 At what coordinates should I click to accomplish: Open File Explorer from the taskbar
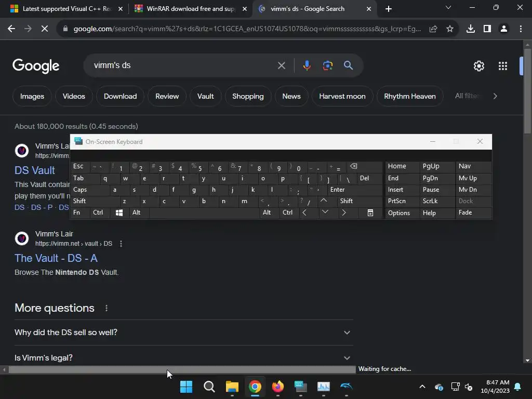pyautogui.click(x=232, y=387)
